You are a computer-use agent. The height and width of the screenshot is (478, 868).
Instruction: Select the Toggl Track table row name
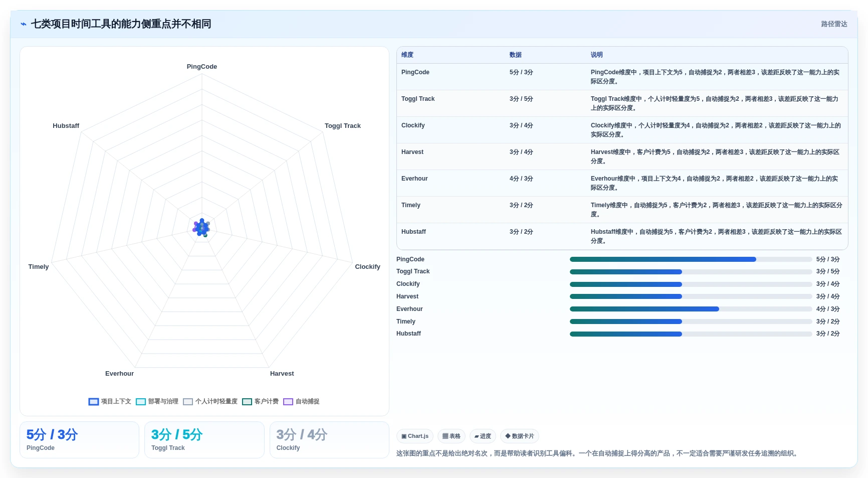click(418, 99)
